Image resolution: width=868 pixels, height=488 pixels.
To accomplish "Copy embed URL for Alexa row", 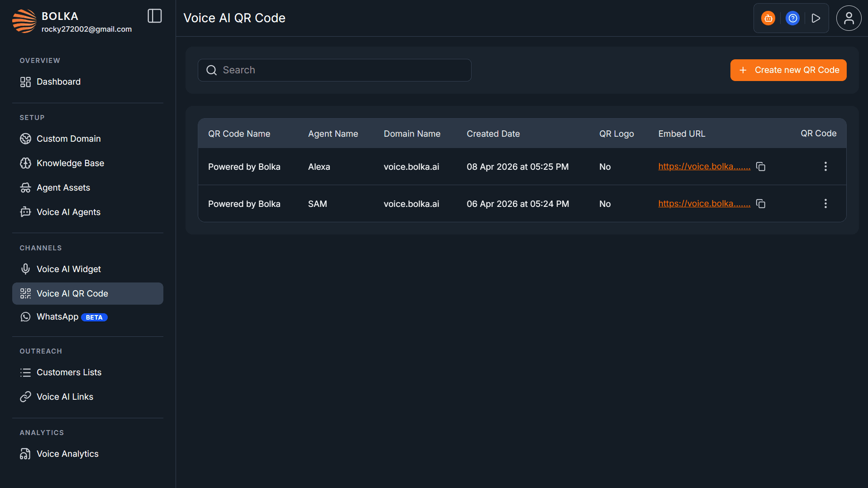I will point(761,167).
